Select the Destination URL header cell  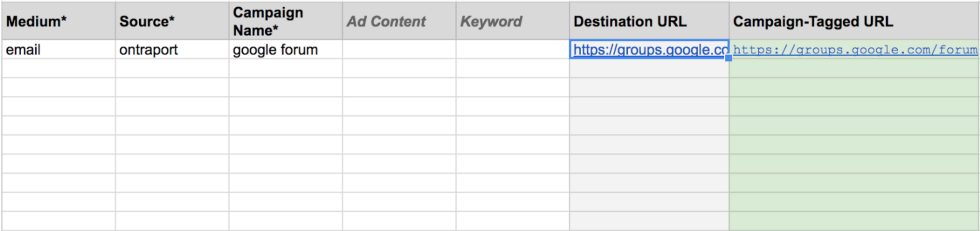pyautogui.click(x=649, y=21)
